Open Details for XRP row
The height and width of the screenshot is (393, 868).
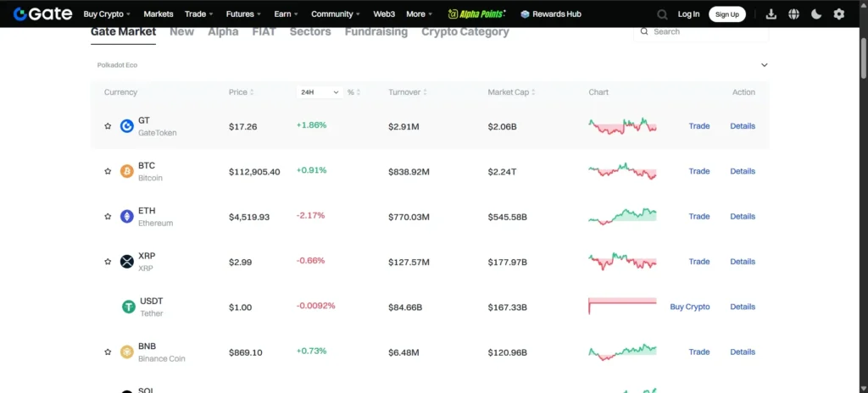click(x=743, y=262)
